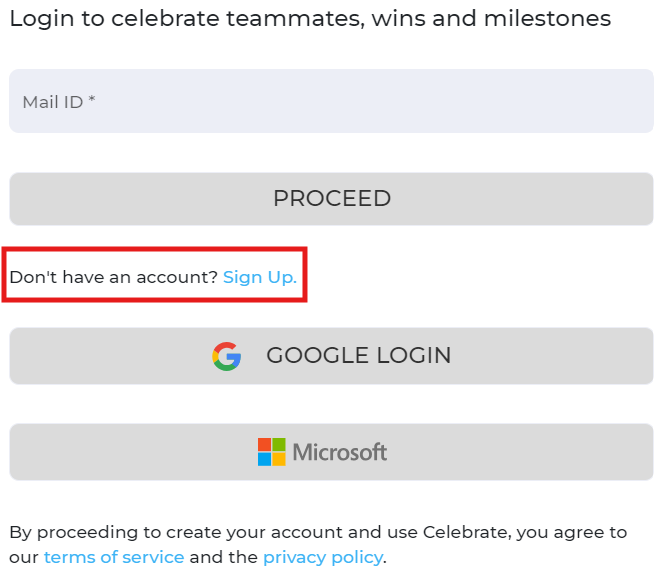The width and height of the screenshot is (655, 573).
Task: Click the 'Don't have an account?' text
Action: [x=114, y=277]
